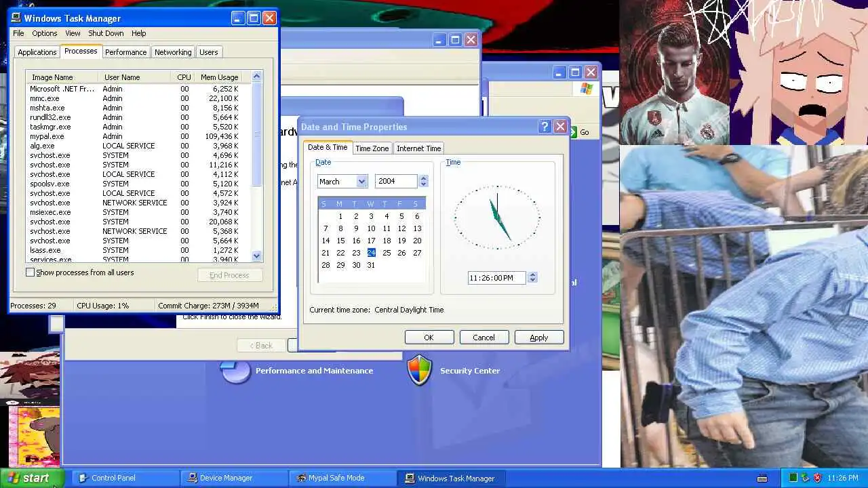Viewport: 868px width, 488px height.
Task: Select the taskmgr.exe process row
Action: (x=138, y=127)
